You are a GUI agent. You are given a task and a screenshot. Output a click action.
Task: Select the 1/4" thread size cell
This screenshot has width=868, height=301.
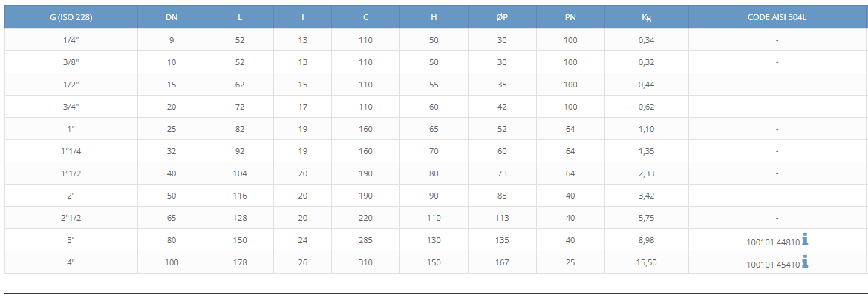click(x=71, y=40)
